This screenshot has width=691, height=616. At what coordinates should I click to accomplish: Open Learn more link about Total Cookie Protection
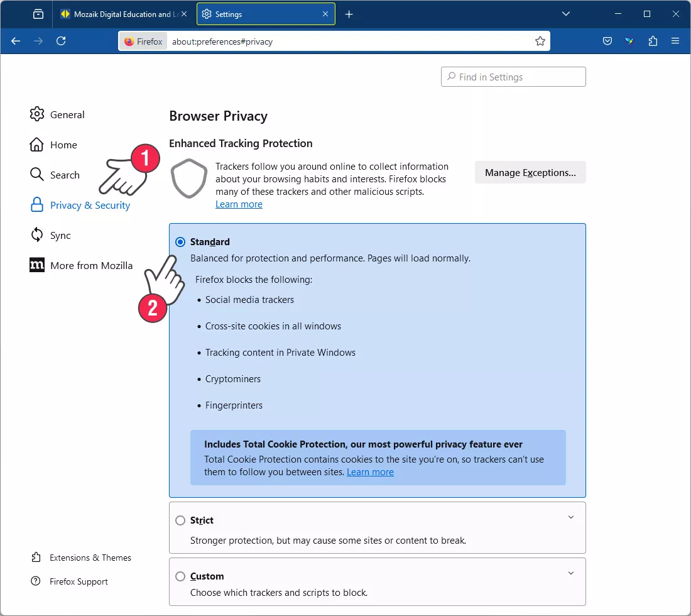coord(370,472)
